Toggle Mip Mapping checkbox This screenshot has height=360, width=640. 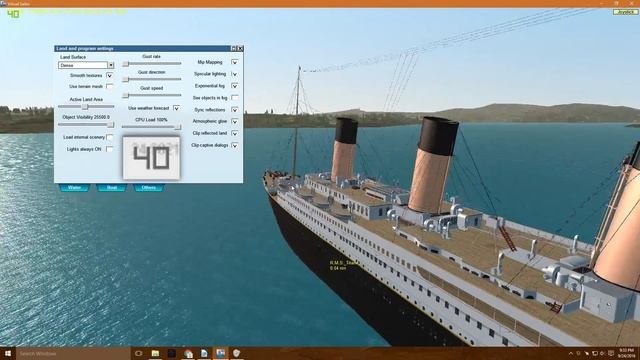[x=235, y=62]
